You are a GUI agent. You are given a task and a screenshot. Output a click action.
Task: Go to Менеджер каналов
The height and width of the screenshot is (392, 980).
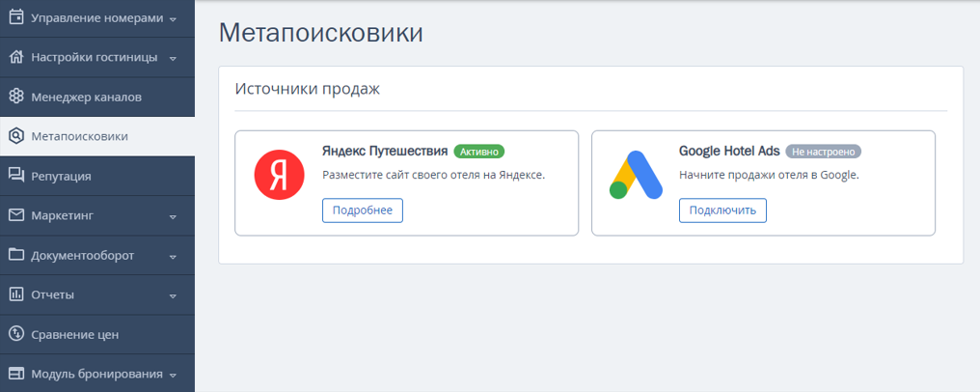pyautogui.click(x=97, y=97)
